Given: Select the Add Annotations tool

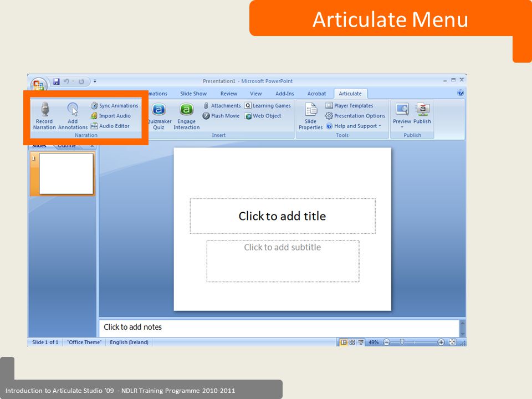Looking at the screenshot, I should click(73, 116).
